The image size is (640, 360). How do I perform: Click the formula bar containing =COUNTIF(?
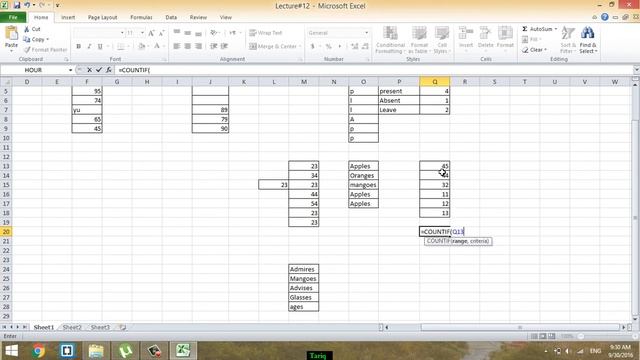pyautogui.click(x=373, y=70)
